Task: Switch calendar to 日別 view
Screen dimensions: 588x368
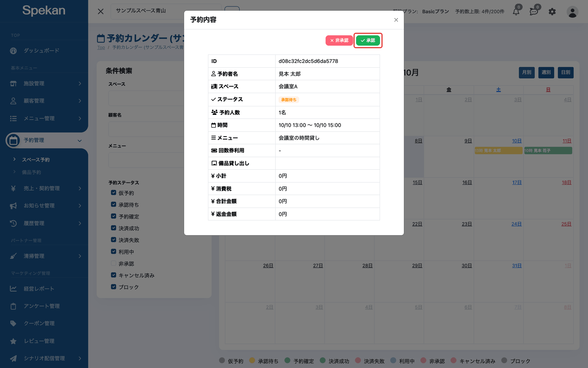Action: tap(566, 72)
